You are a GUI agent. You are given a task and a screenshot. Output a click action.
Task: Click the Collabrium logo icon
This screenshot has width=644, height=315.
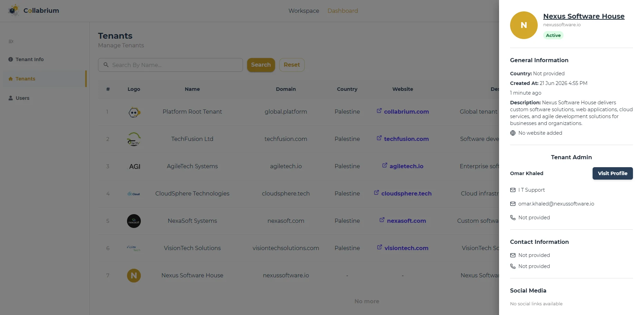click(14, 10)
